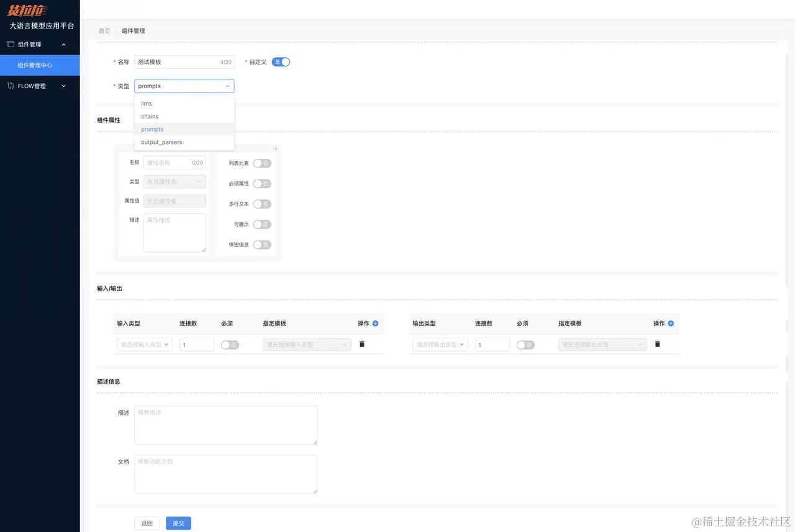
Task: Delete the output type row with trash icon
Action: tap(658, 344)
